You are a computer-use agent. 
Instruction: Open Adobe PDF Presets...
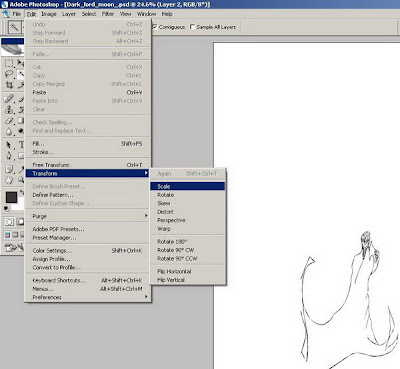point(87,229)
